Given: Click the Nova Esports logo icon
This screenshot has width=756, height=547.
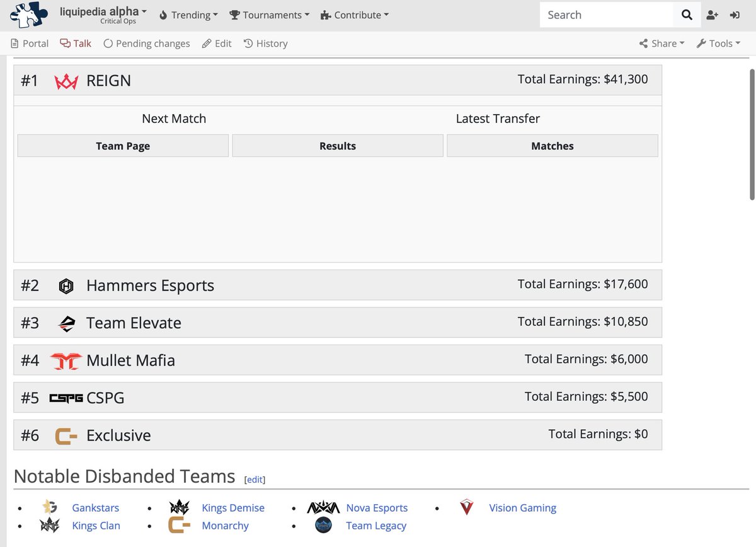Looking at the screenshot, I should 323,507.
